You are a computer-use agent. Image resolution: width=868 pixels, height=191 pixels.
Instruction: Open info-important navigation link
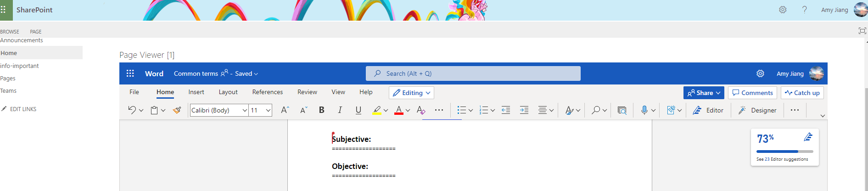click(20, 66)
